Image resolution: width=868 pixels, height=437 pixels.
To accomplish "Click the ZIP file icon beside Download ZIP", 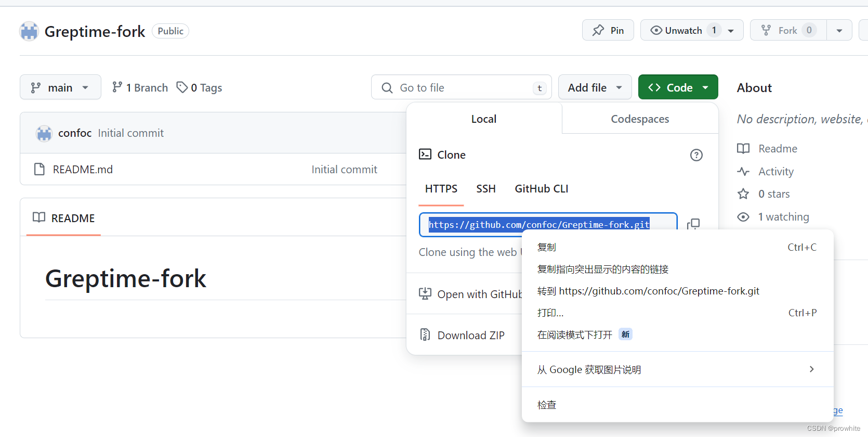I will coord(425,335).
